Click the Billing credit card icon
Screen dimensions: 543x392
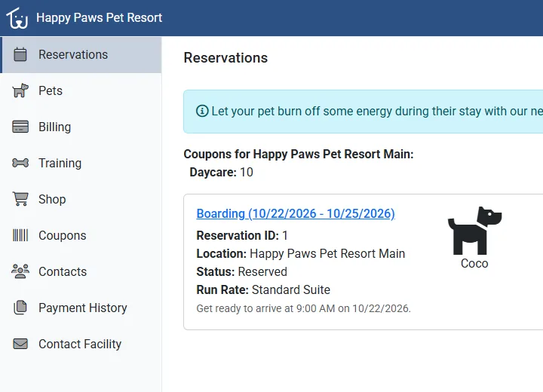coord(20,127)
